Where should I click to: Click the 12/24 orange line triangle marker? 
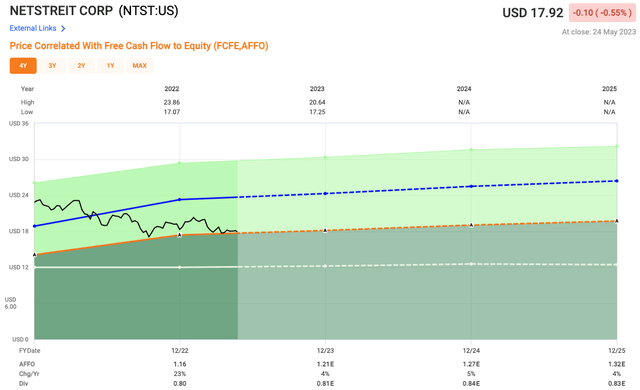click(x=471, y=225)
